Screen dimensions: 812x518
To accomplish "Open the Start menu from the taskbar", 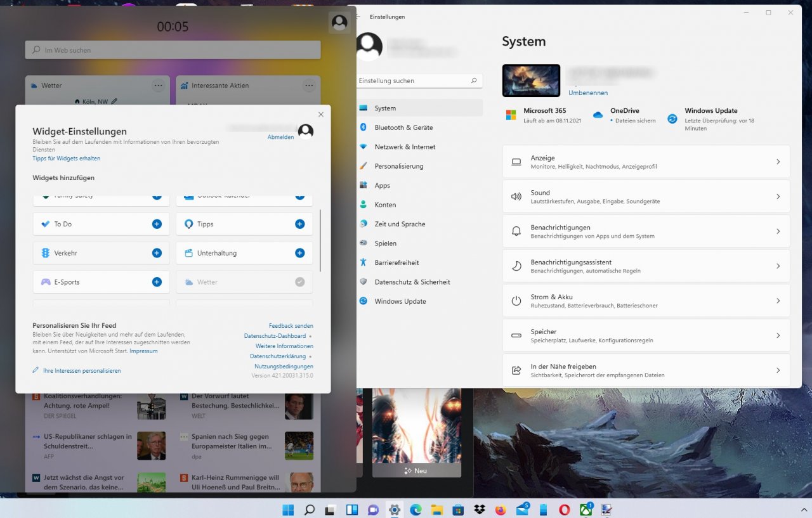I will coord(288,509).
